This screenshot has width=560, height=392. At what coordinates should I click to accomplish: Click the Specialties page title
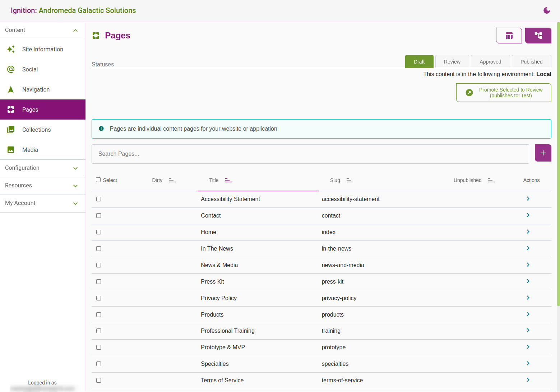click(x=215, y=364)
